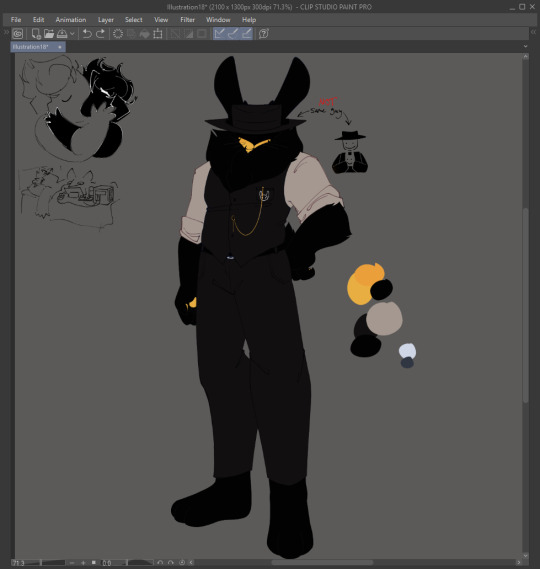Open the Help menu

tap(249, 20)
